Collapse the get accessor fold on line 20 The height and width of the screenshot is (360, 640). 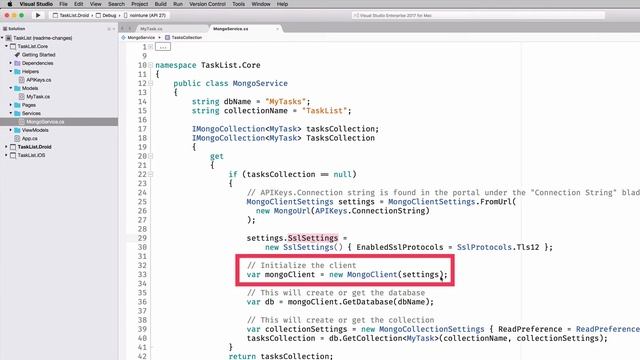[x=151, y=156]
